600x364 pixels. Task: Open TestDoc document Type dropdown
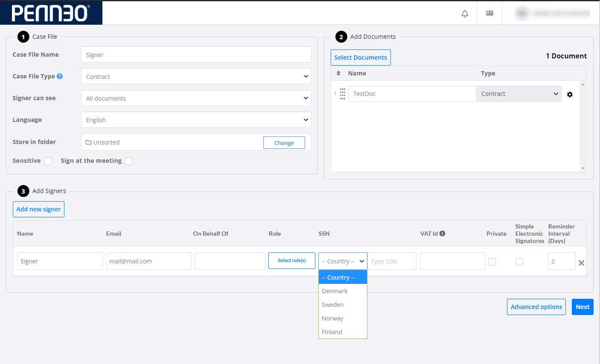point(519,94)
